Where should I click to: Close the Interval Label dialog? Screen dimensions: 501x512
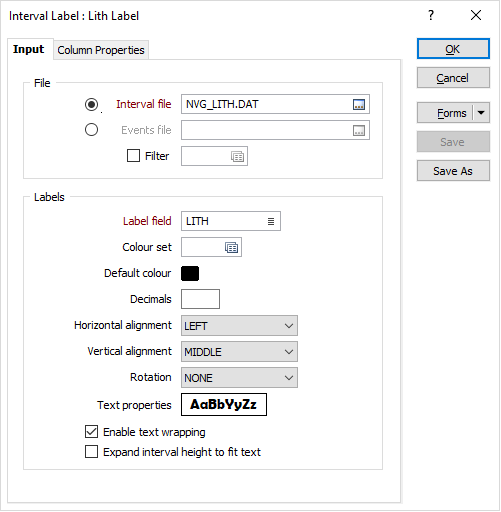pos(476,15)
